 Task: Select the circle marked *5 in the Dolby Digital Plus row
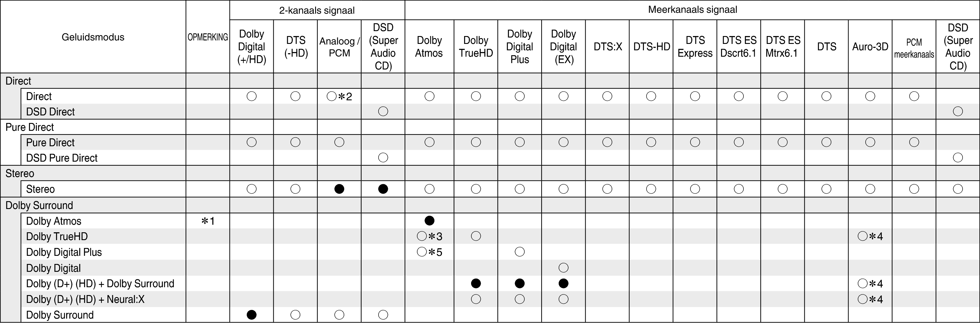422,252
